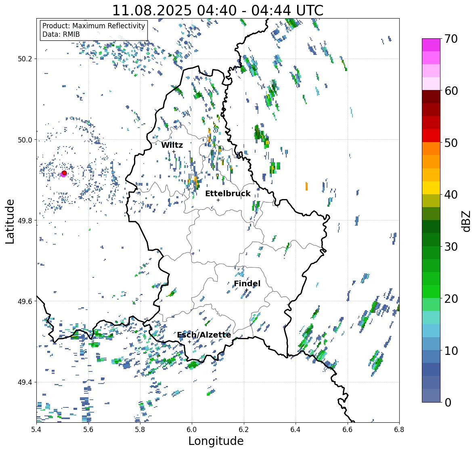
Task: Click the longitude tick label 5.4
Action: [x=37, y=430]
